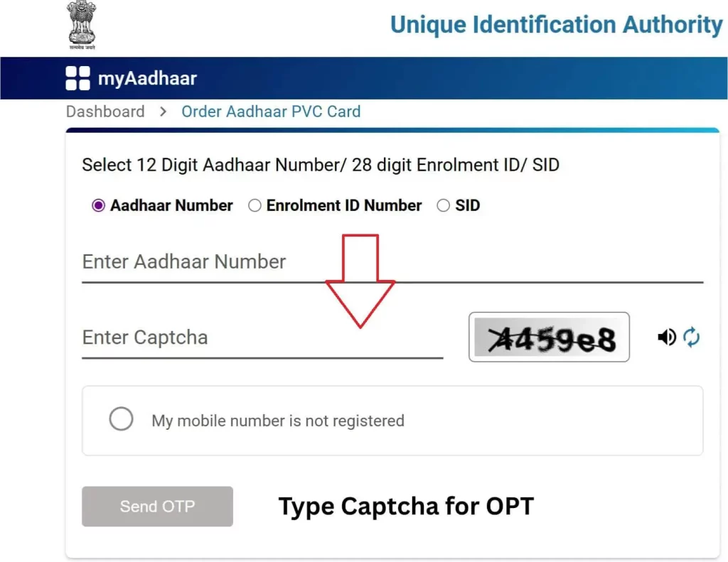Select the Aadhaar Number radio button
Image resolution: width=728 pixels, height=562 pixels.
(x=98, y=205)
